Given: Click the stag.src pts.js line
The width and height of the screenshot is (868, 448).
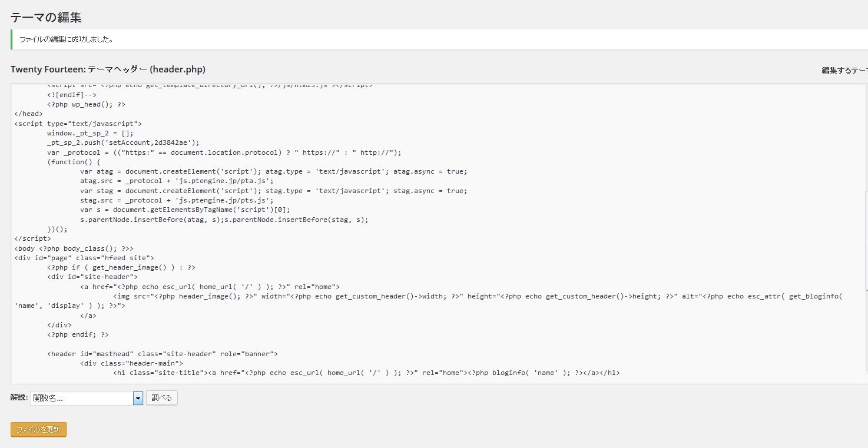Looking at the screenshot, I should (177, 200).
